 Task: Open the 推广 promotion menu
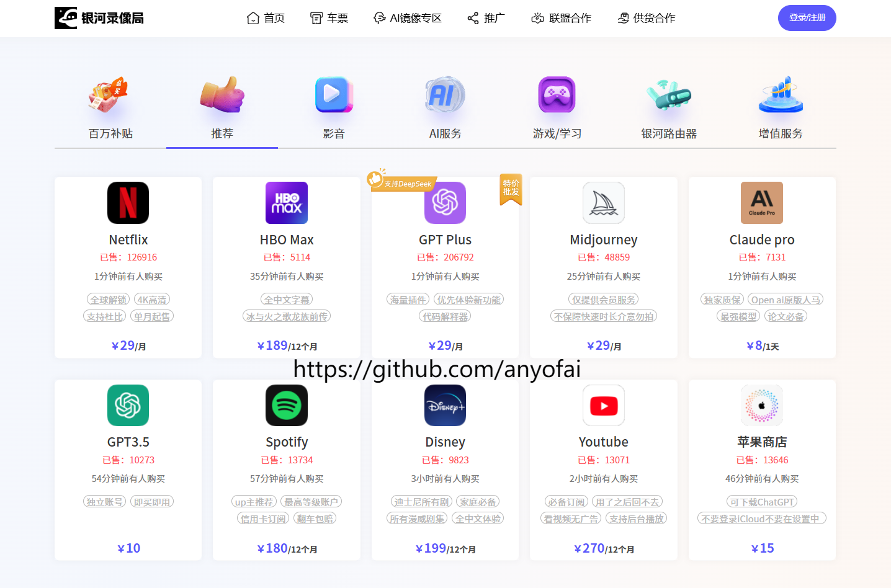pos(486,18)
